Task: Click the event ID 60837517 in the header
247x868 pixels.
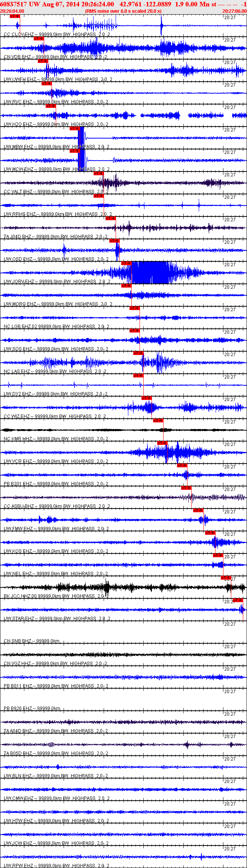Action: click(x=13, y=4)
